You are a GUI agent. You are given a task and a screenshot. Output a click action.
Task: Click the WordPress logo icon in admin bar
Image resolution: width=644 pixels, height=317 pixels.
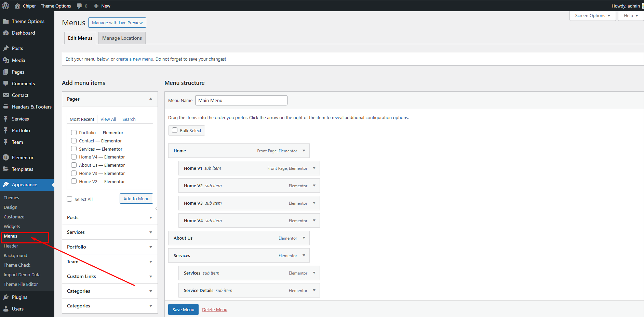pos(5,6)
